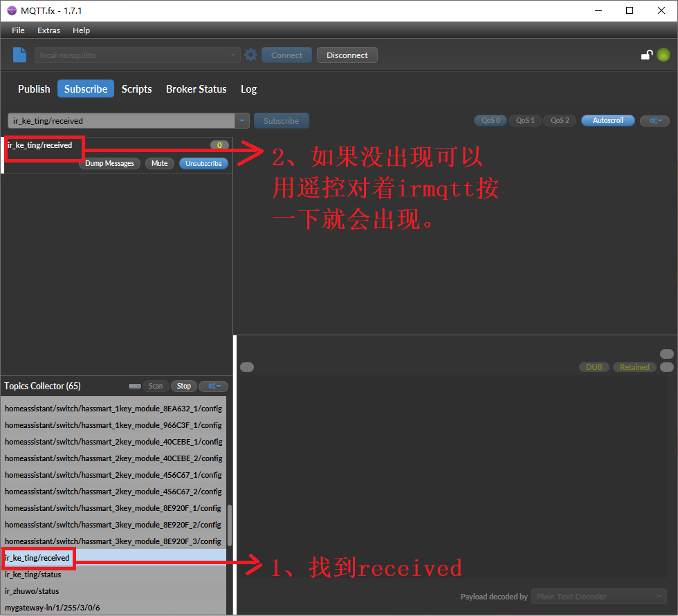678x616 pixels.
Task: Click the Topics Collector scan progress bar
Action: pyautogui.click(x=135, y=386)
